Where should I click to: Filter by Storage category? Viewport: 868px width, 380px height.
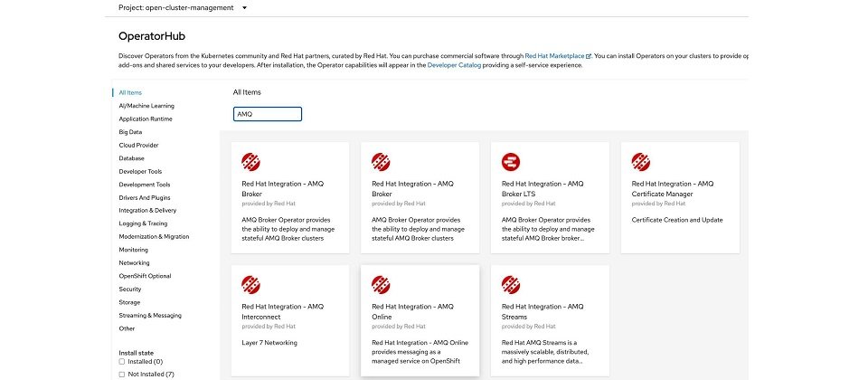click(129, 302)
